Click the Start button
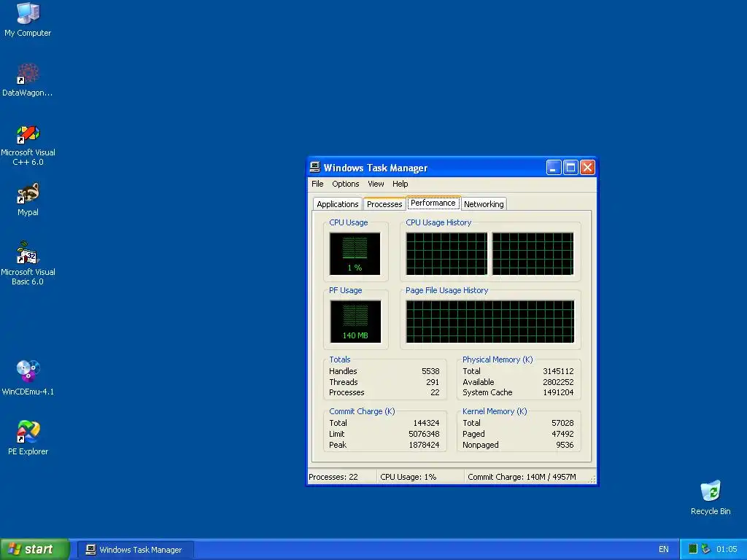 click(35, 549)
